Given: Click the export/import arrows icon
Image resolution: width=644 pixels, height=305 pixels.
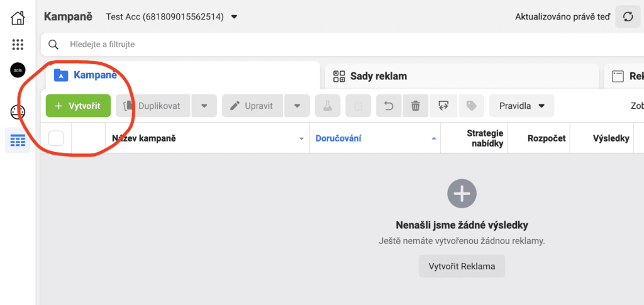Looking at the screenshot, I should pos(443,106).
